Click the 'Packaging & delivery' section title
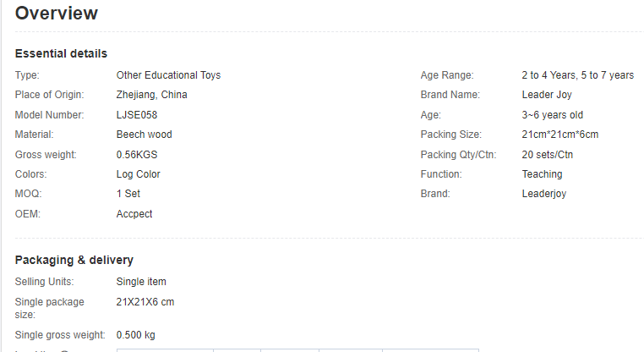644x352 pixels. pyautogui.click(x=74, y=260)
